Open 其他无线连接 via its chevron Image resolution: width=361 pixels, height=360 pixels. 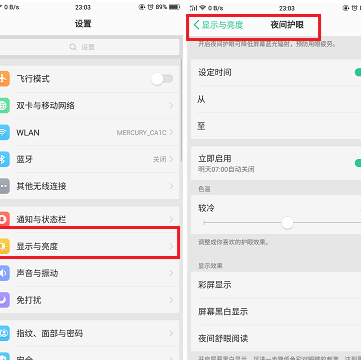coord(171,186)
